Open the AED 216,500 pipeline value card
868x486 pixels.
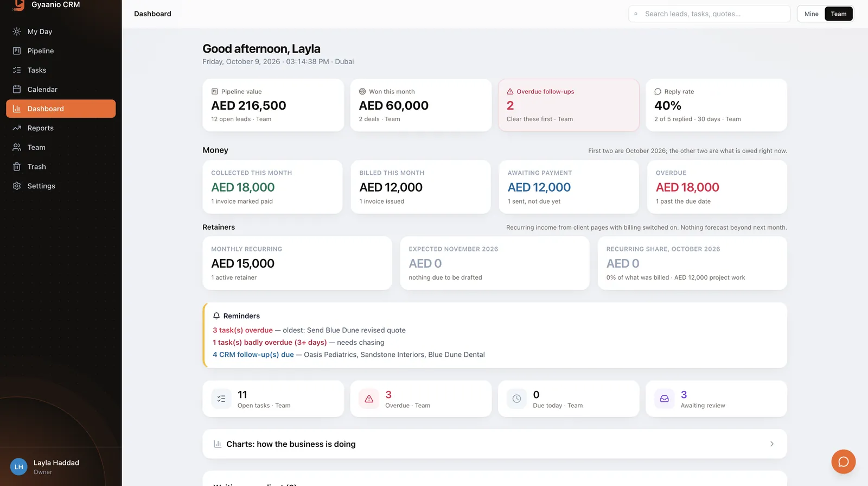click(x=273, y=105)
